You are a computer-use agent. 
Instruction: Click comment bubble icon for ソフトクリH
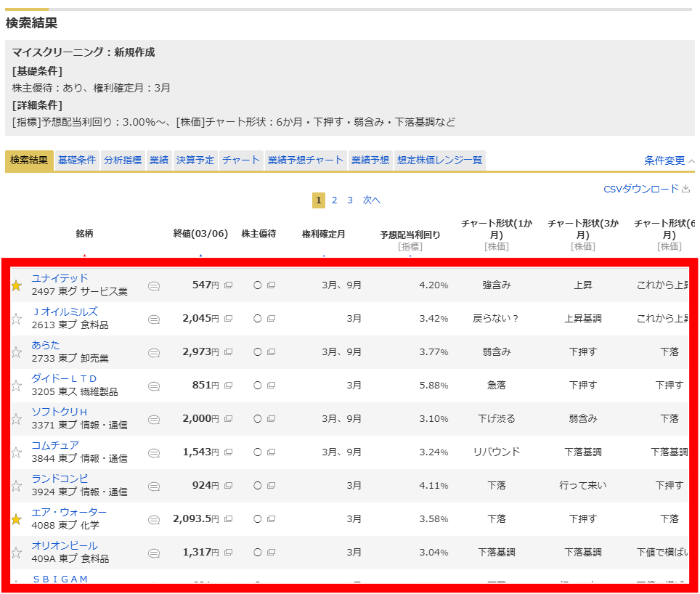point(154,419)
